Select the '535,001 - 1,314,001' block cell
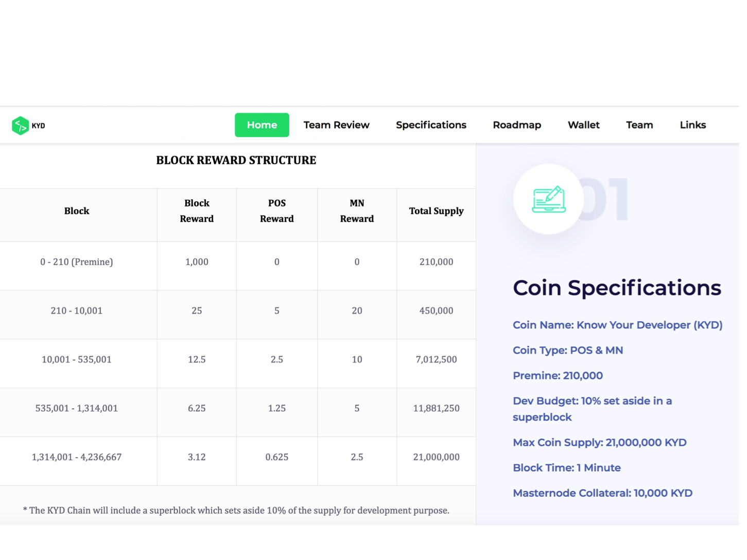Viewport: 747px width, 560px height. [77, 412]
